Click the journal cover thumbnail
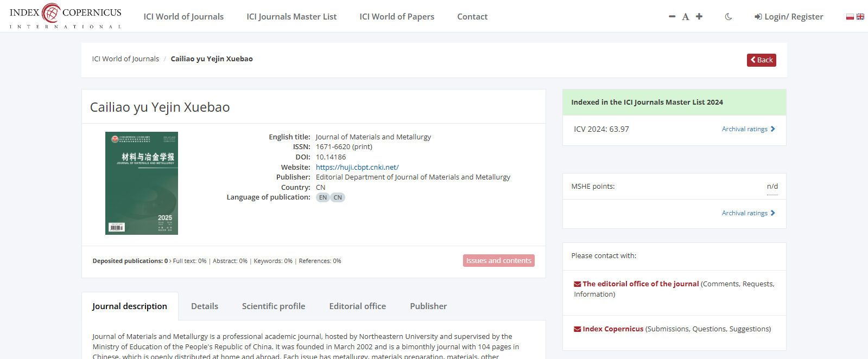868x359 pixels. (142, 183)
